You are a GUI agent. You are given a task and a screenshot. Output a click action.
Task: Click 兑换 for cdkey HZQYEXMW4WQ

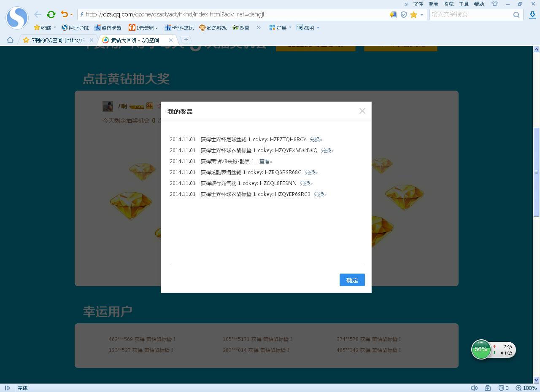click(327, 150)
